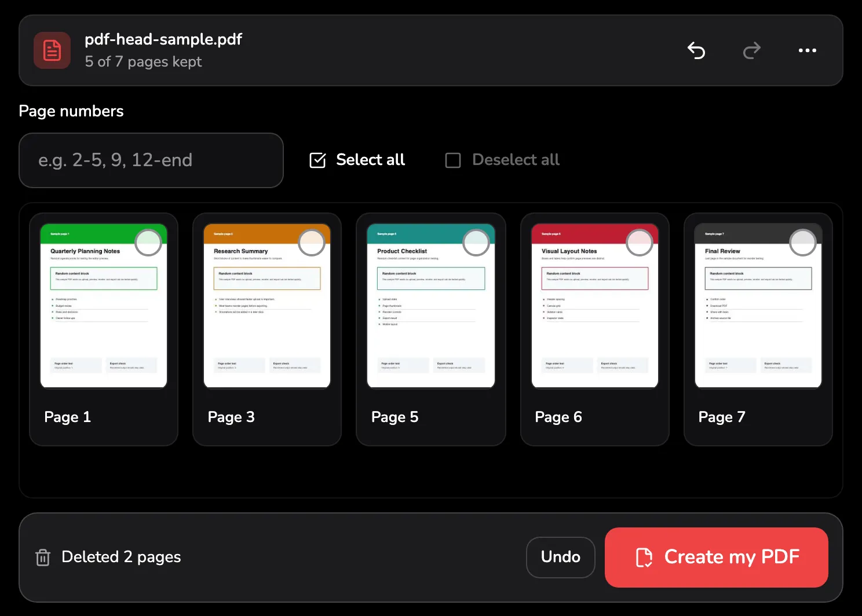Click the 'Page numbers' heading
This screenshot has width=862, height=616.
pyautogui.click(x=71, y=111)
